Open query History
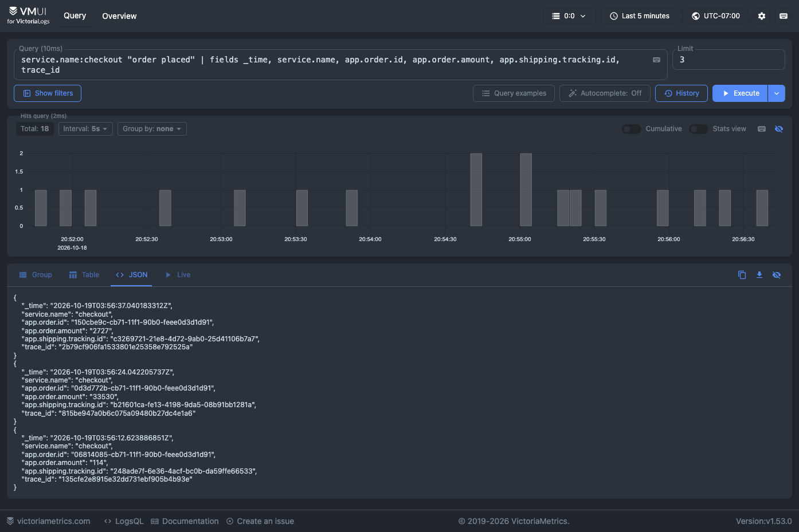Screen dimensions: 799x532 pos(681,93)
